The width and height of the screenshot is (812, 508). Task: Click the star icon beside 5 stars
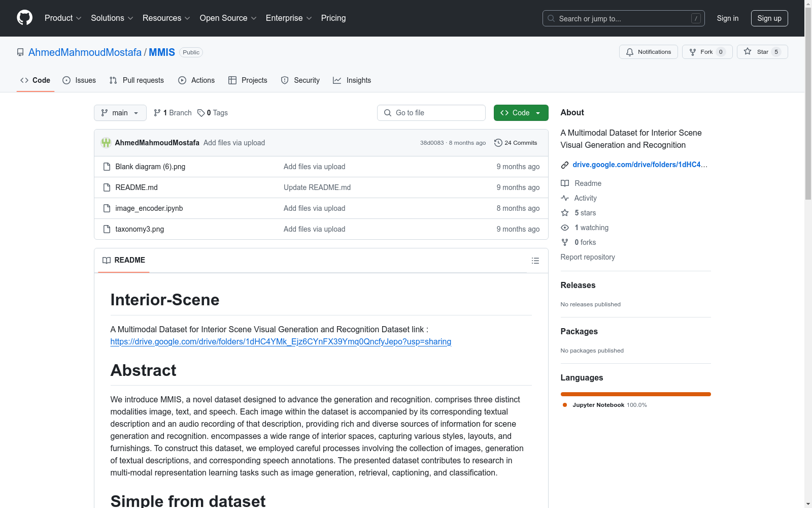[565, 213]
